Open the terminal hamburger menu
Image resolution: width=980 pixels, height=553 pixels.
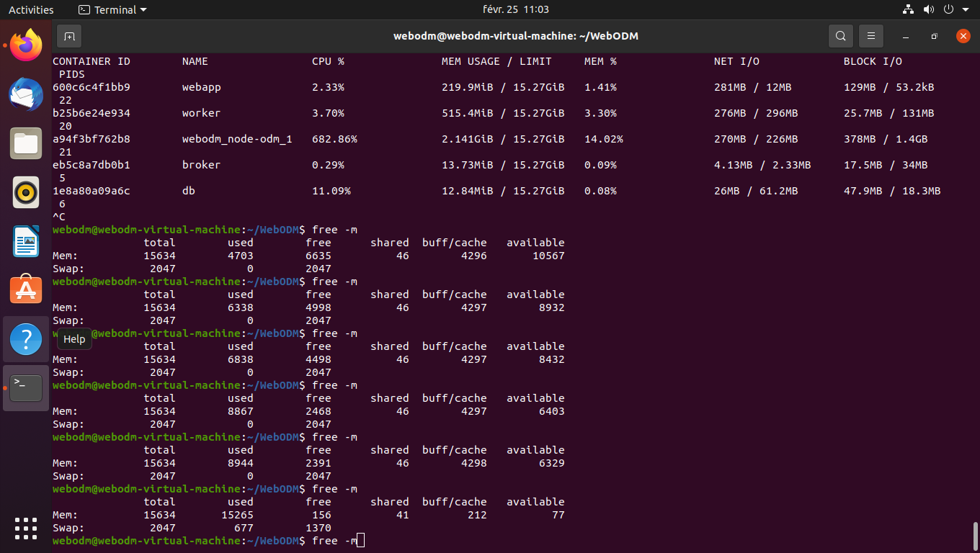[870, 36]
